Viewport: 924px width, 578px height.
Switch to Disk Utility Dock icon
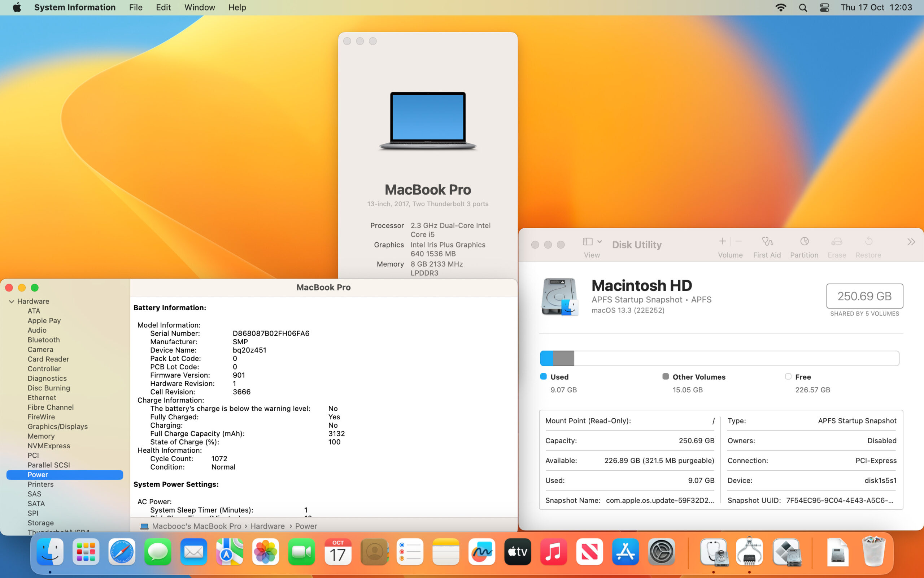coord(714,552)
